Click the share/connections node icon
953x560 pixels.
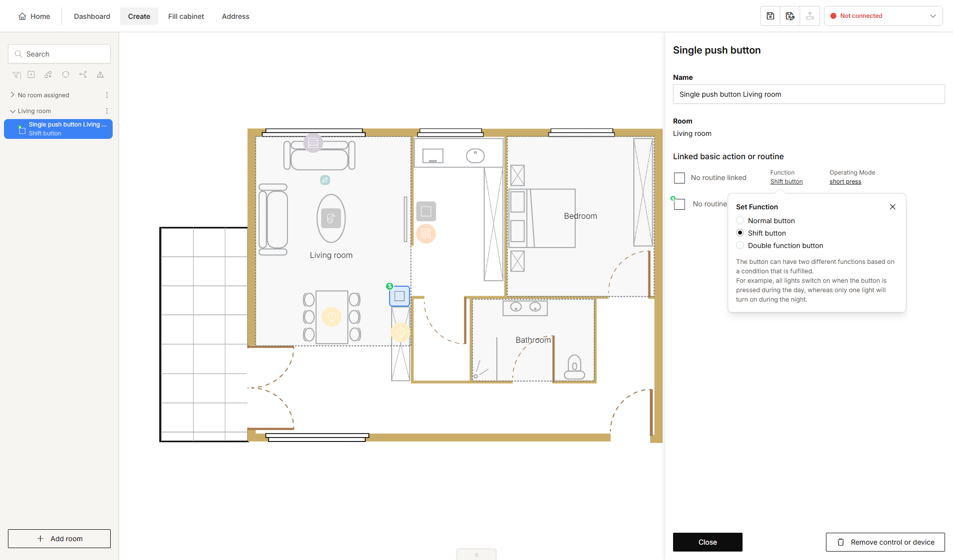click(83, 74)
